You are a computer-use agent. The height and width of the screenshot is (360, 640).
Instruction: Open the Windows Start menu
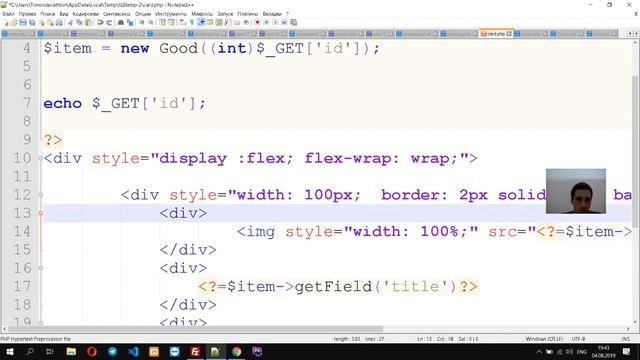click(10, 351)
